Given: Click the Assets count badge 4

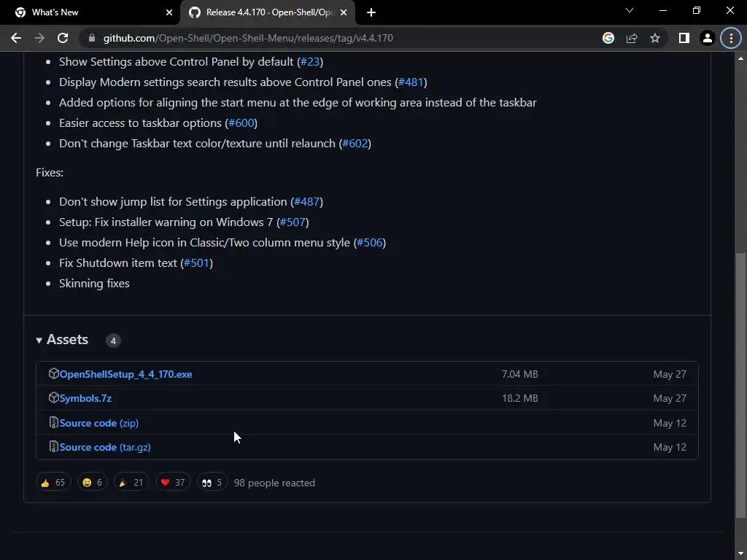Looking at the screenshot, I should 113,341.
